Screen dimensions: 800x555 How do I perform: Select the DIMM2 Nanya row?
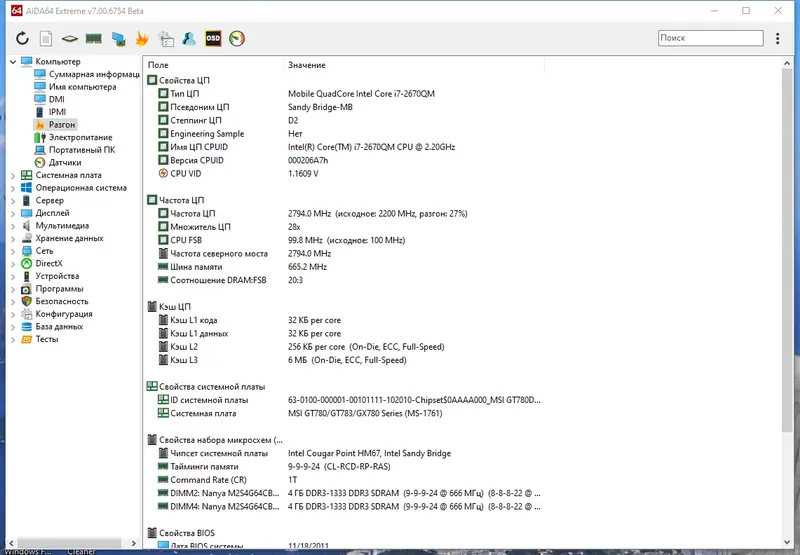coord(345,493)
